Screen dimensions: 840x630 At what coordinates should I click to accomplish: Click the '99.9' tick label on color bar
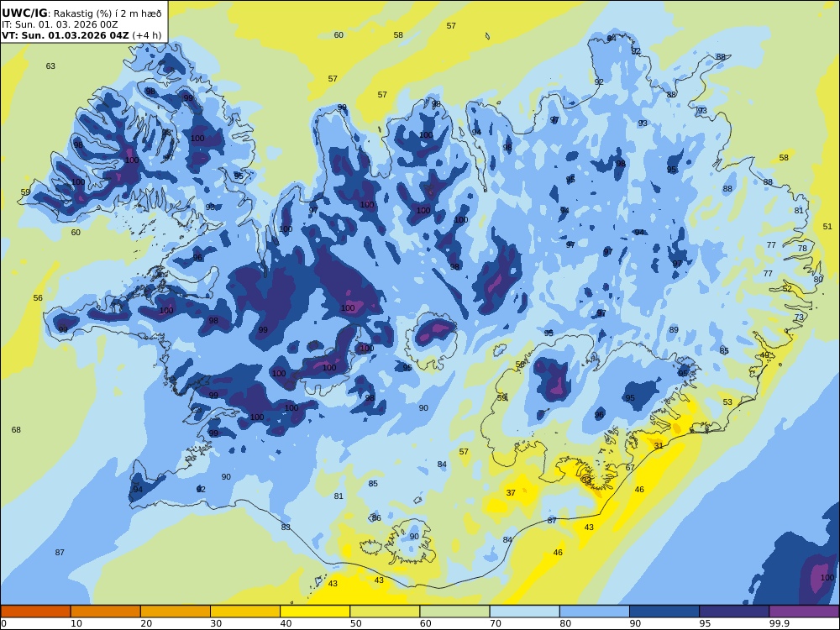[779, 623]
